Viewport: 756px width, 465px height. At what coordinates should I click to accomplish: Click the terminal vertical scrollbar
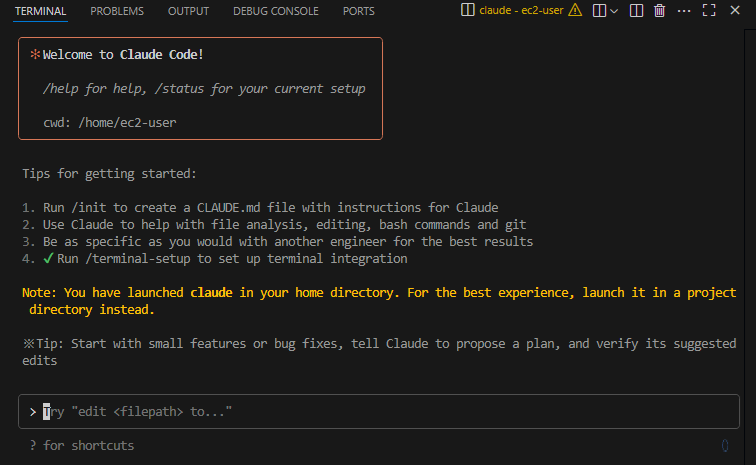point(750,246)
